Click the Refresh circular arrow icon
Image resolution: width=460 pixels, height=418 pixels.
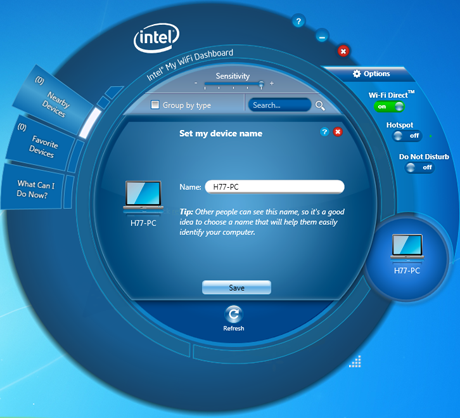pyautogui.click(x=234, y=314)
